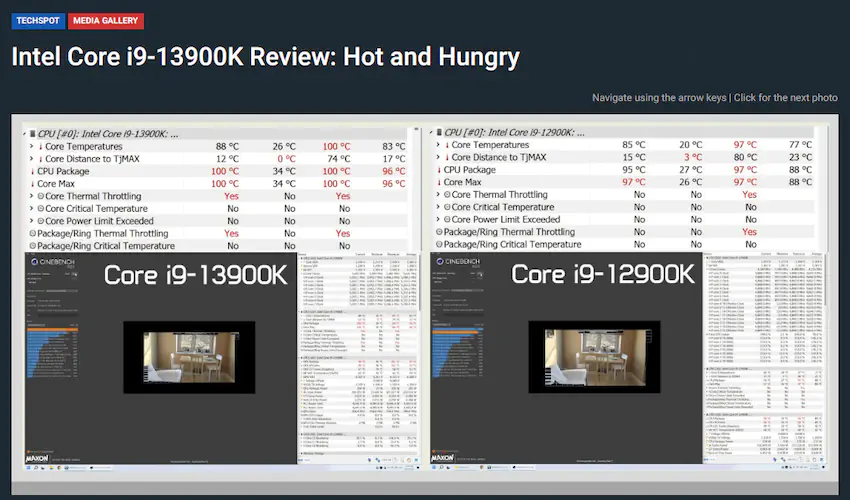
Task: Click the Core Temperatures thermometer icon in 13900K panel
Action: (x=40, y=146)
